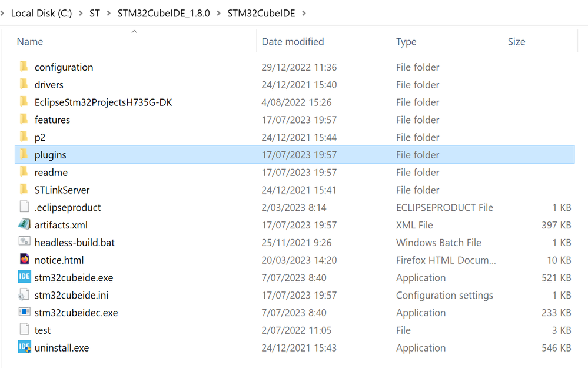
Task: Click the uninstall.exe application icon
Action: (24, 347)
